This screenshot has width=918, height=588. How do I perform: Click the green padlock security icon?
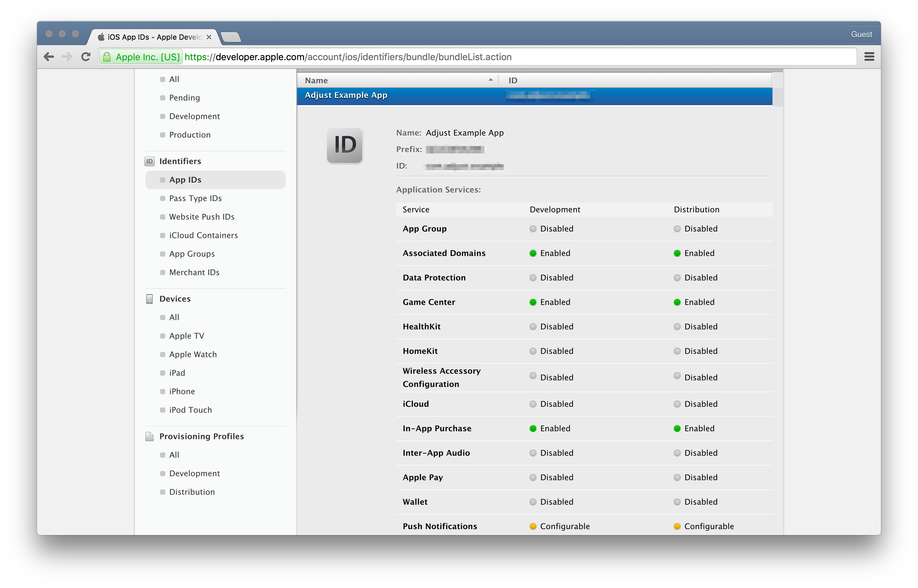107,57
